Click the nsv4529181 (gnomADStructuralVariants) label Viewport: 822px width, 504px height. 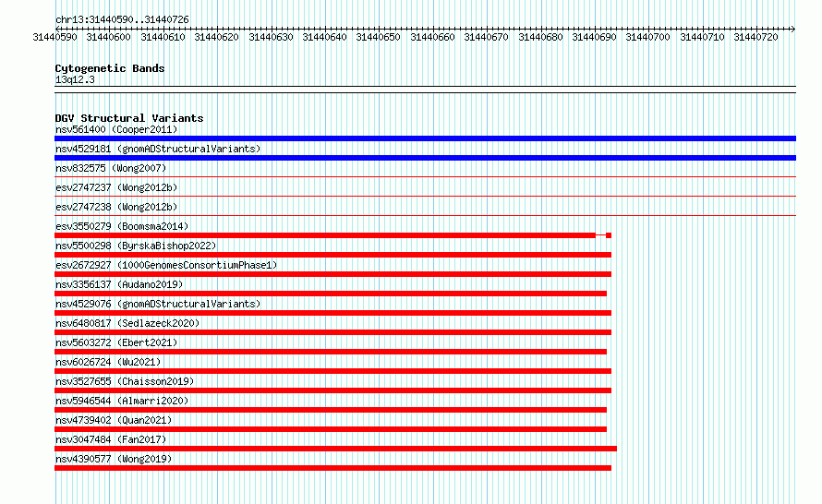[158, 149]
